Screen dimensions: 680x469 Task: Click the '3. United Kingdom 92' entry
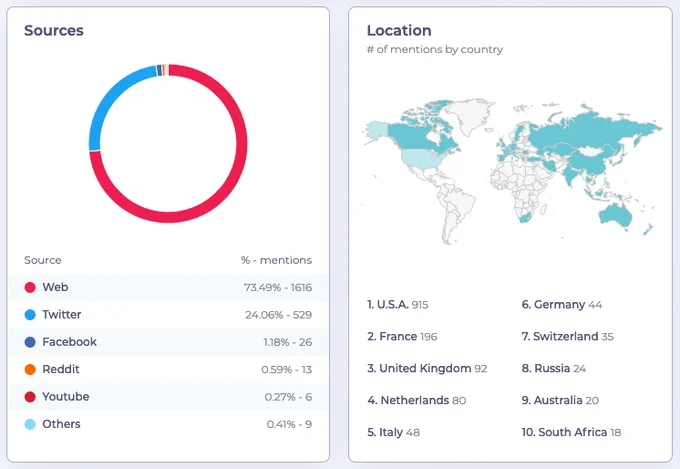[427, 368]
